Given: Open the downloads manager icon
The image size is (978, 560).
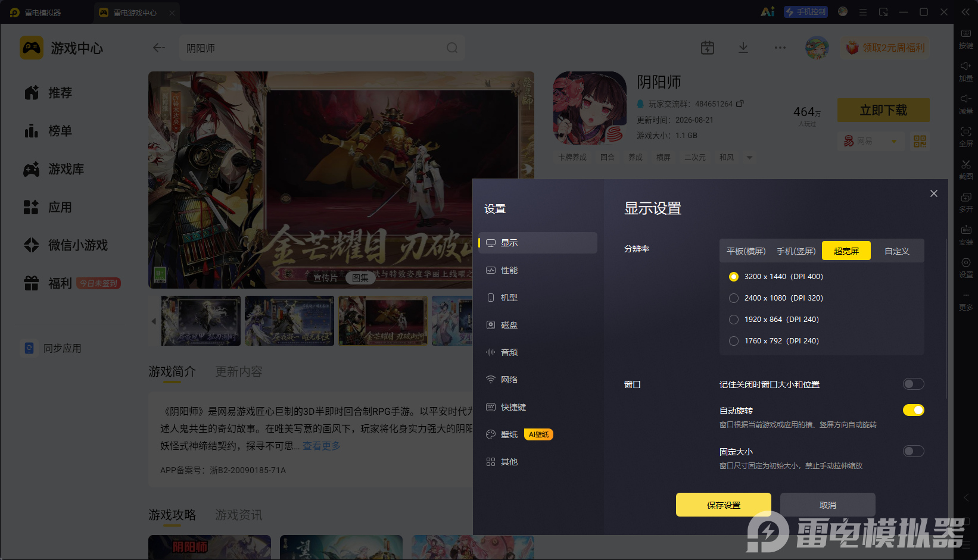Looking at the screenshot, I should [743, 48].
